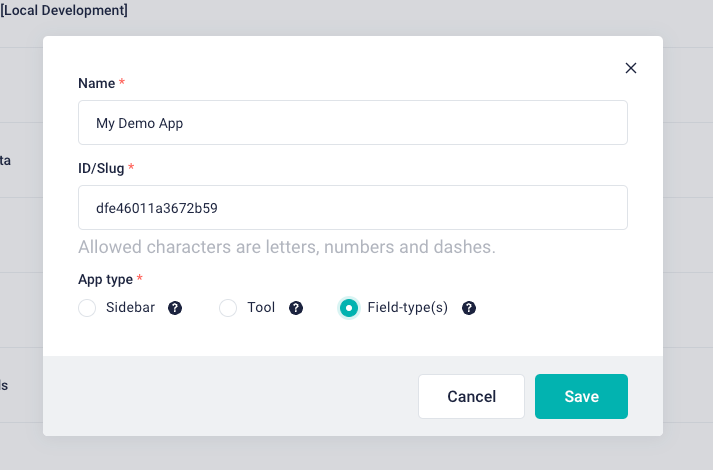
Task: Select the Field-type(s) radio button
Action: pyautogui.click(x=349, y=308)
